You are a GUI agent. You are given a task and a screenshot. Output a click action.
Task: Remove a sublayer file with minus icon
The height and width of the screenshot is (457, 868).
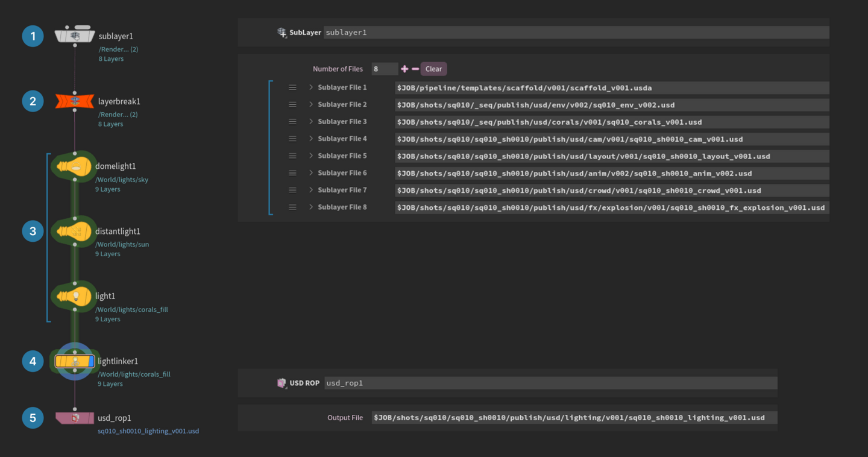coord(415,69)
